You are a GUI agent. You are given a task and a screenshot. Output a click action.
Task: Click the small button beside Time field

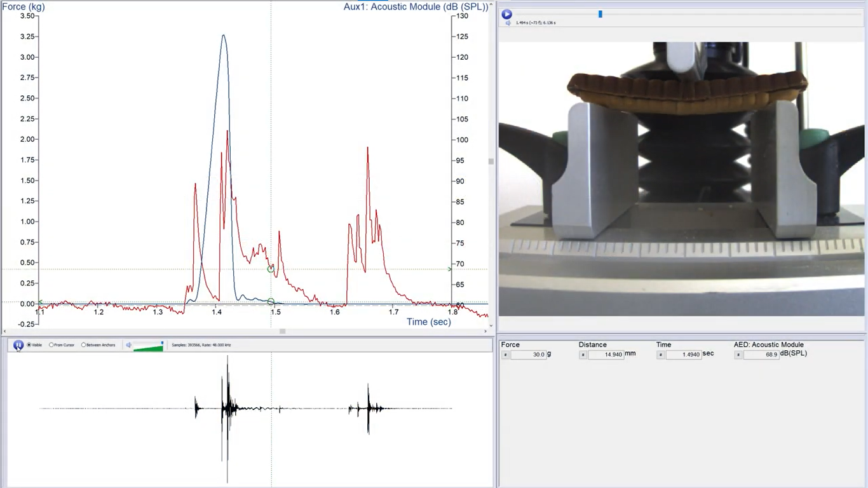coord(660,355)
